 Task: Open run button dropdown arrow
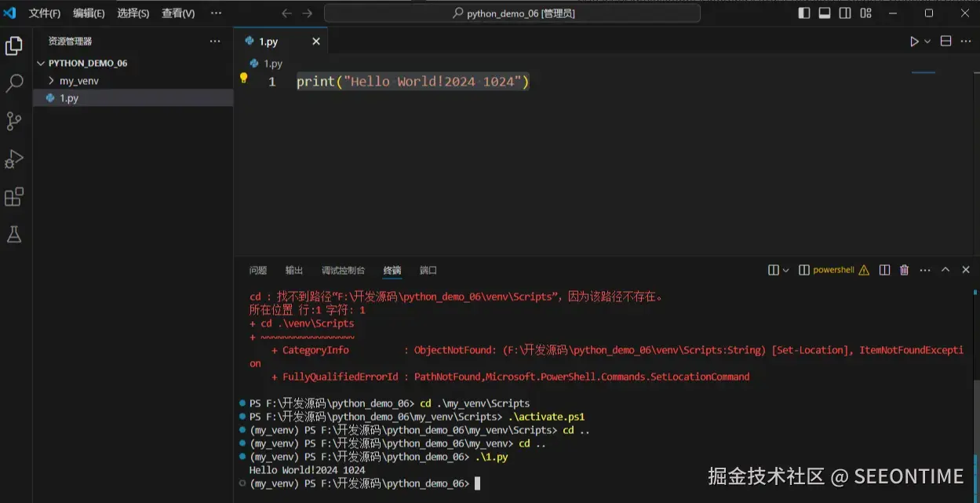pos(927,42)
